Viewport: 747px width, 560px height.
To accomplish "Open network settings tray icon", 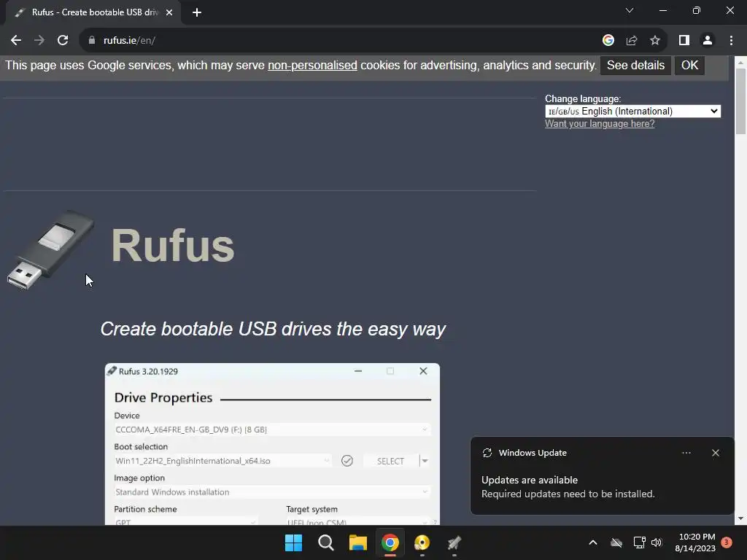I will pos(639,542).
